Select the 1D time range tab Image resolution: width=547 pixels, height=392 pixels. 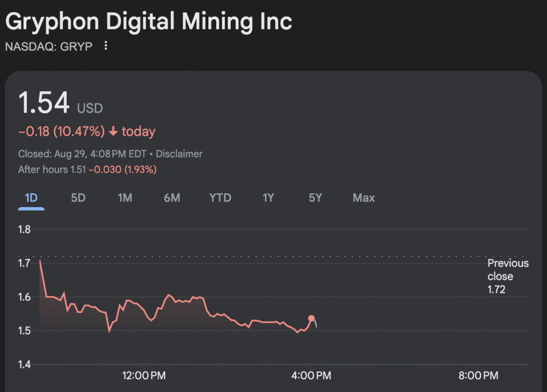pyautogui.click(x=32, y=198)
